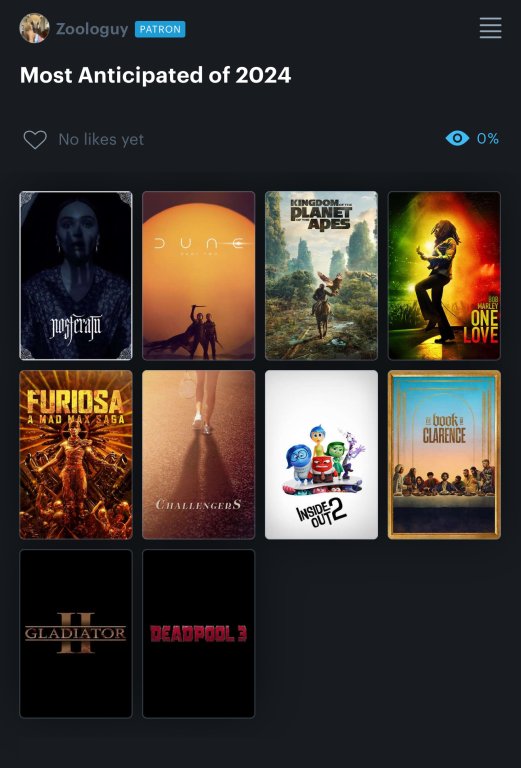
Task: Click the Most Anticipated of 2024 title
Action: pos(156,75)
